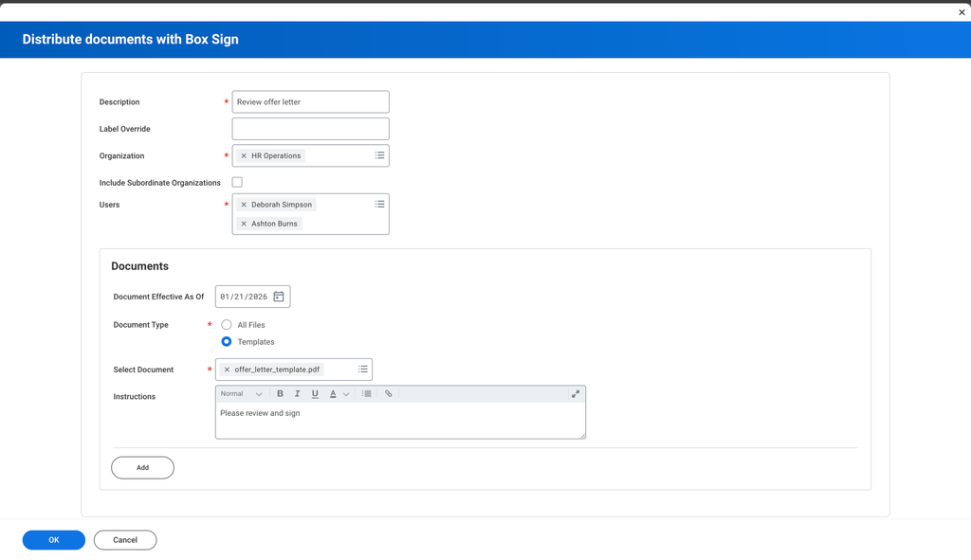Open the Normal paragraph style dropdown
Image resolution: width=971 pixels, height=560 pixels.
(241, 394)
